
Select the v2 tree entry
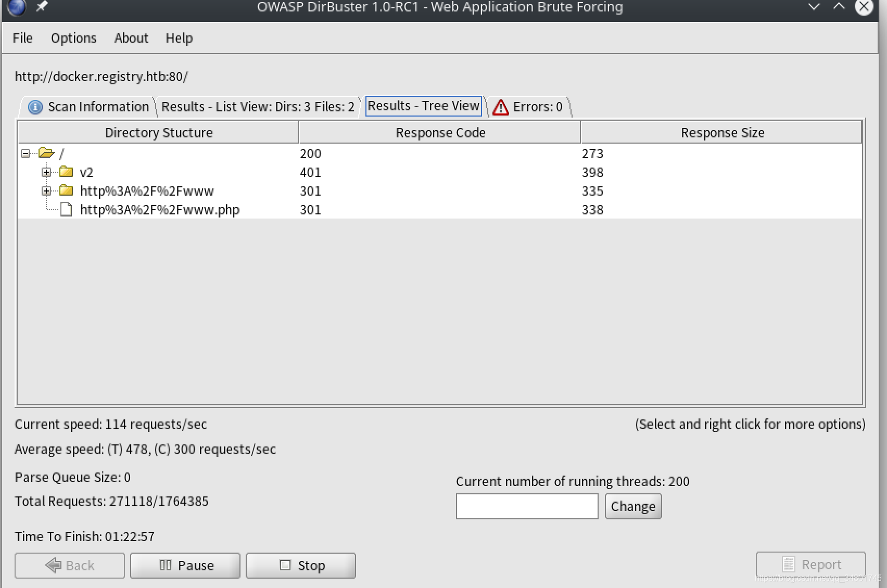coord(86,172)
